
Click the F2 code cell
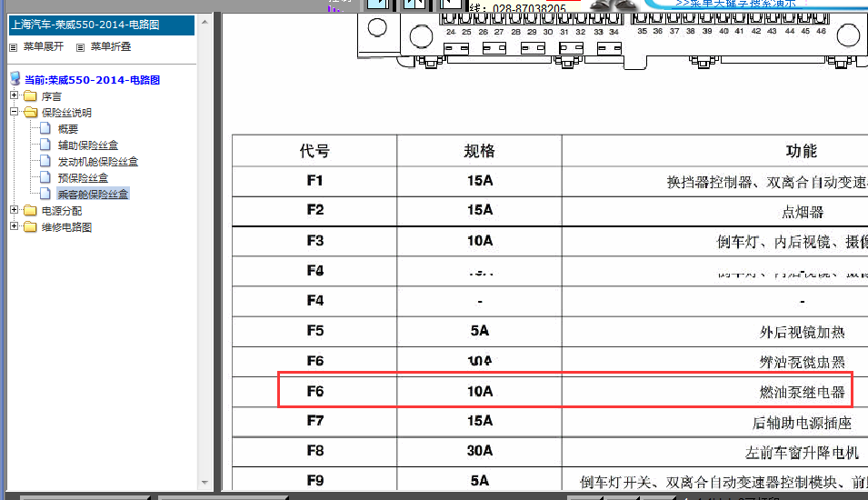coord(314,210)
